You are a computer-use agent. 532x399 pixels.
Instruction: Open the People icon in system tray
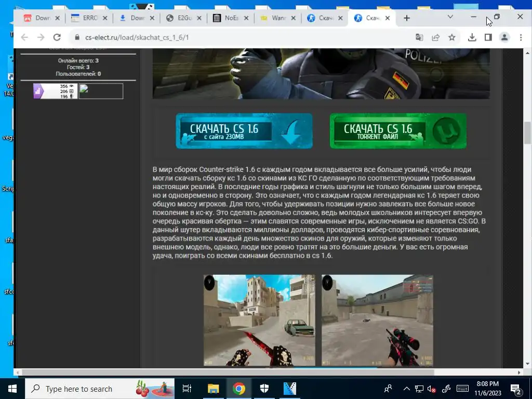click(x=388, y=389)
